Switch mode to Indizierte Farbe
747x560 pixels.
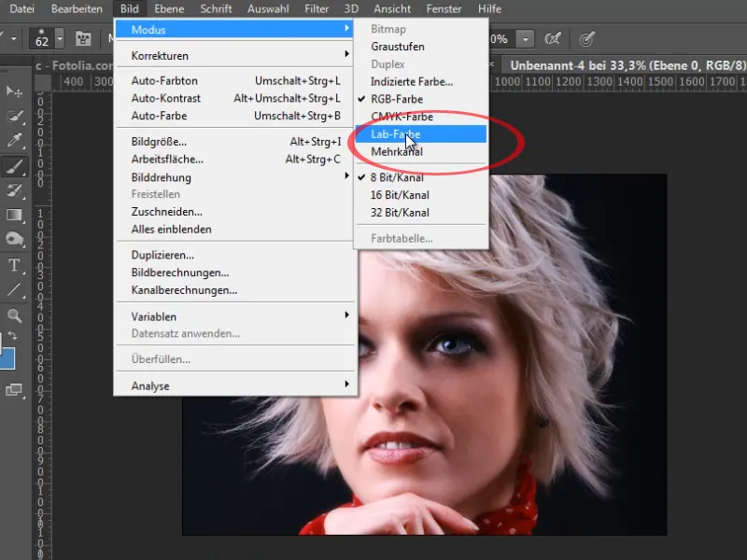click(421, 81)
